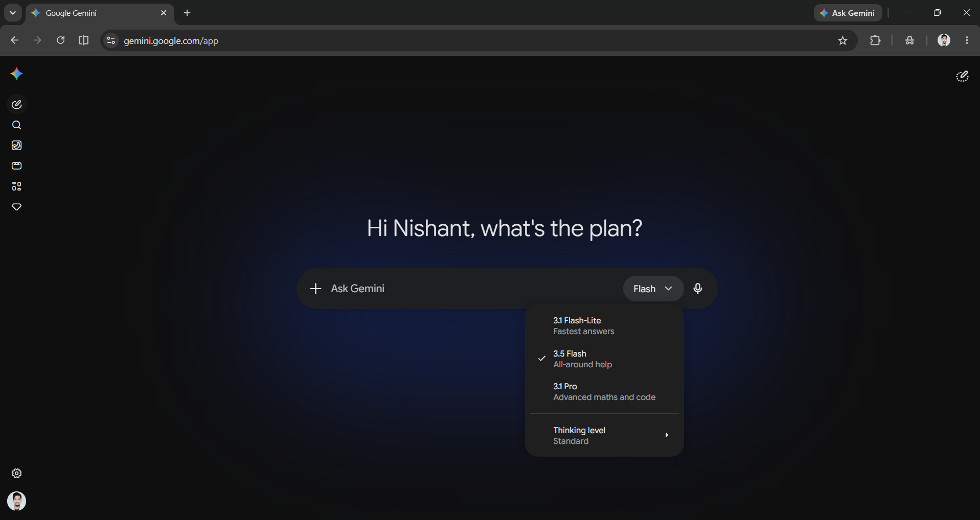Collapse the Flash model selector dropdown
The width and height of the screenshot is (980, 520).
(653, 289)
